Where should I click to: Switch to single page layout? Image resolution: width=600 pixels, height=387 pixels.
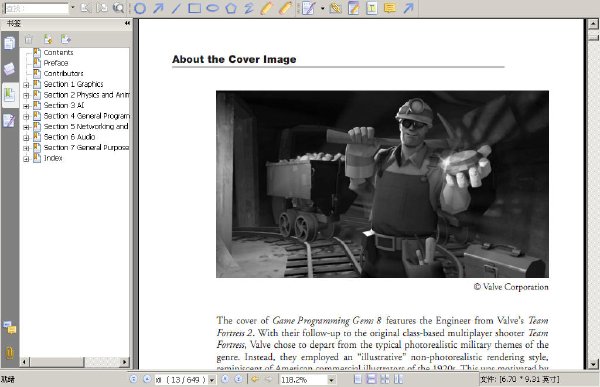358,379
